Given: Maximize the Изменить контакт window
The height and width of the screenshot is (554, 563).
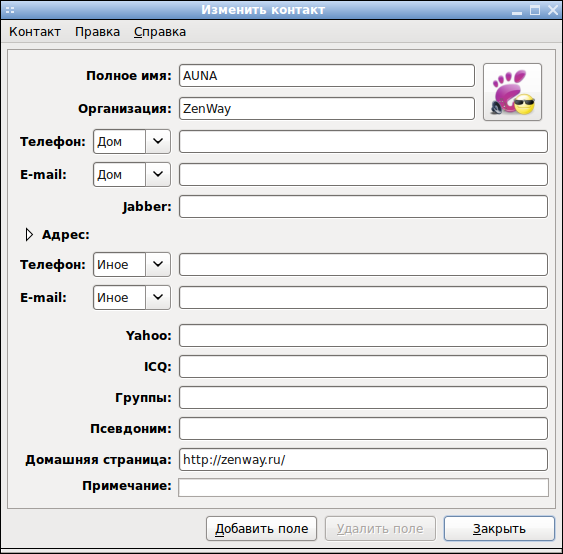Looking at the screenshot, I should click(535, 10).
